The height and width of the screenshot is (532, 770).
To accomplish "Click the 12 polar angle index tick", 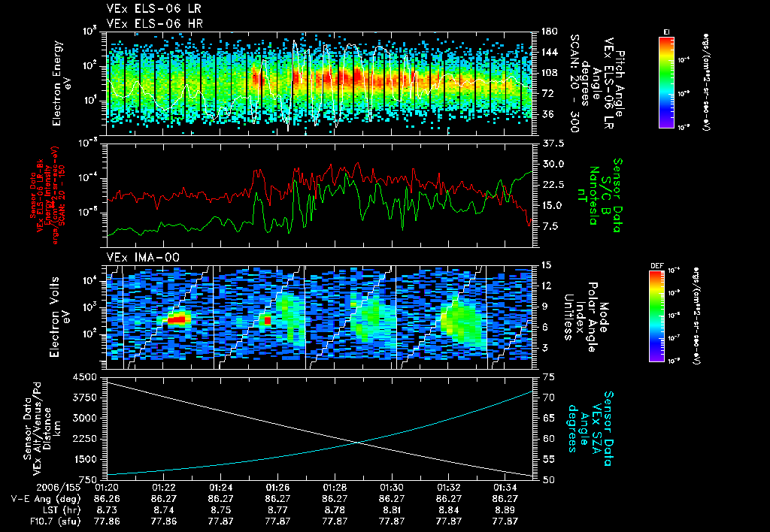I will tap(546, 286).
